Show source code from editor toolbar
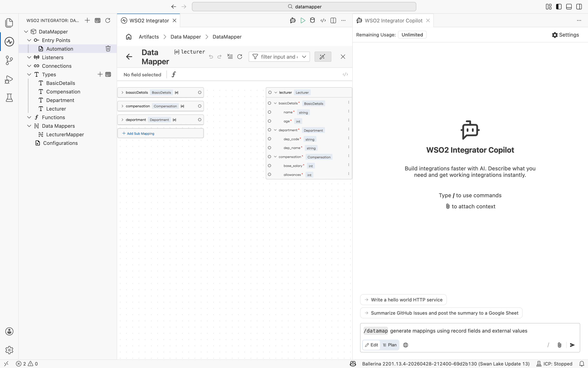Viewport: 588px width, 368px height. pos(323,20)
